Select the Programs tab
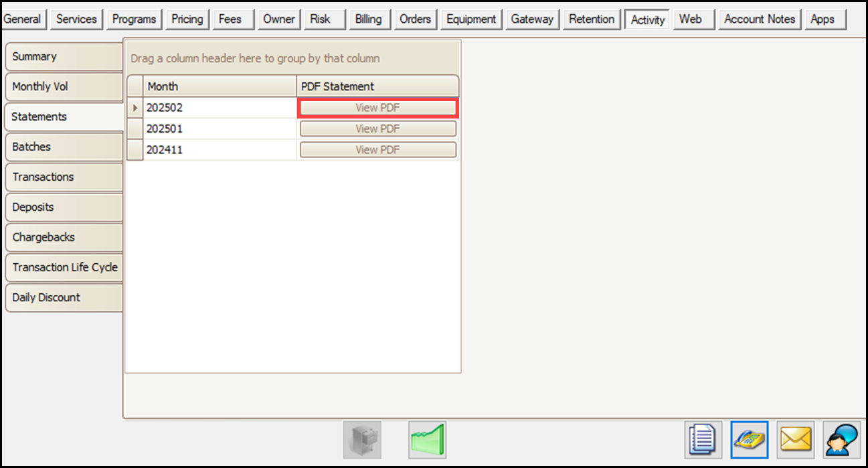 tap(134, 19)
